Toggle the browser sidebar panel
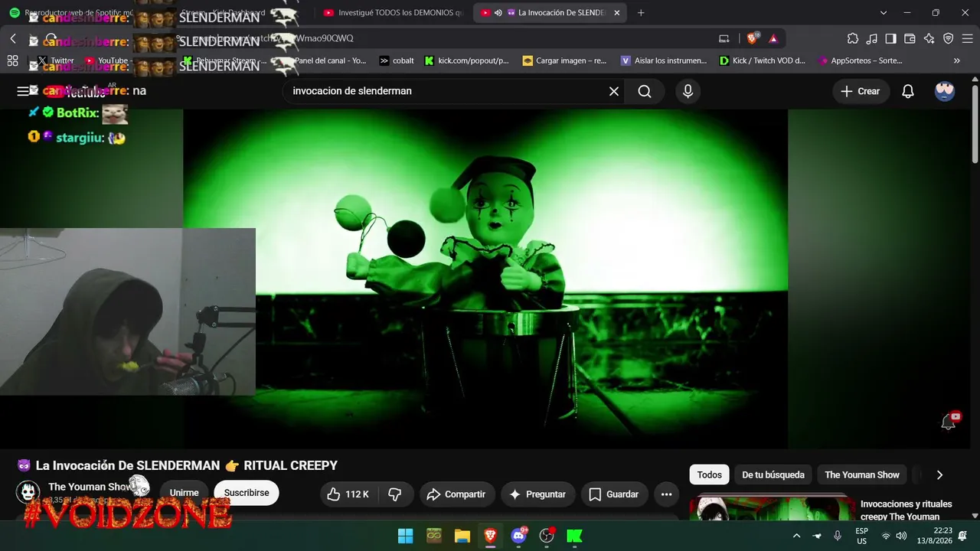The image size is (980, 551). 891,38
